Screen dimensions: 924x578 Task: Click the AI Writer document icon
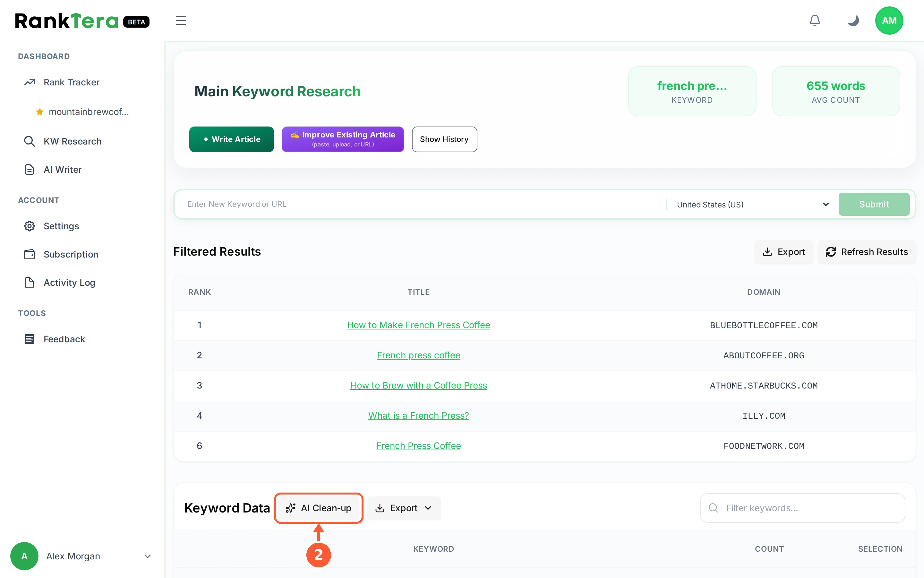coord(30,169)
